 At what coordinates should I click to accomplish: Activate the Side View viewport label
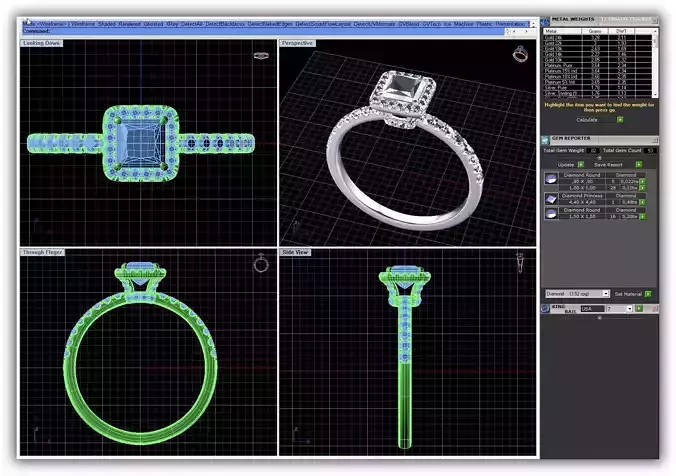(x=295, y=252)
